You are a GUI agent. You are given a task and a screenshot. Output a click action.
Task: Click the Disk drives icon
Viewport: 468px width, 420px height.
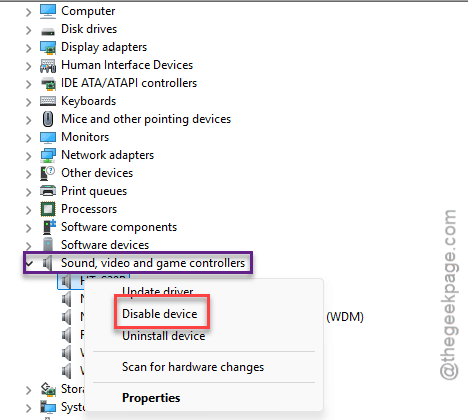point(48,31)
